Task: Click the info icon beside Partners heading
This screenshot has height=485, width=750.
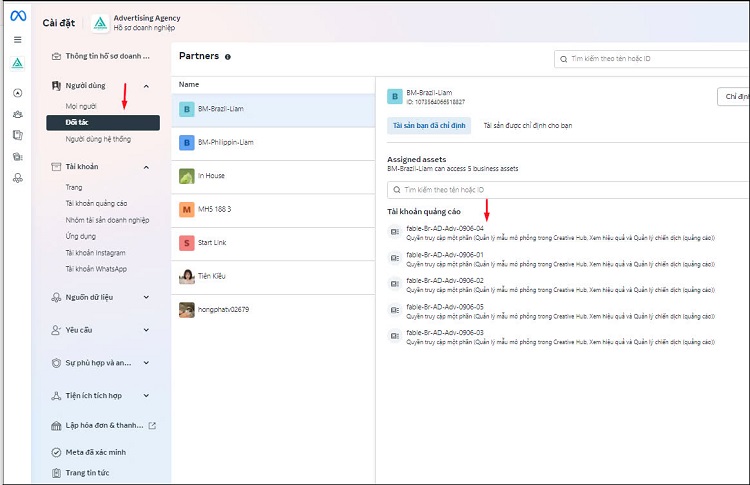Action: pyautogui.click(x=228, y=57)
